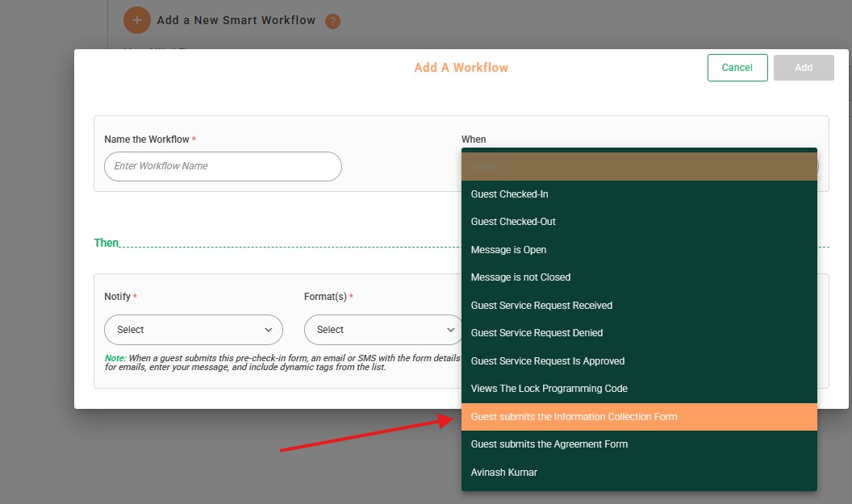Open the Notify Select dropdown
Viewport: 852px width, 504px height.
[194, 330]
